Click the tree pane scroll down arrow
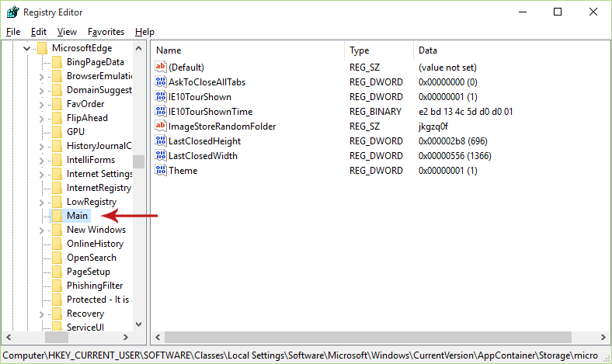The image size is (612, 364). pyautogui.click(x=138, y=324)
